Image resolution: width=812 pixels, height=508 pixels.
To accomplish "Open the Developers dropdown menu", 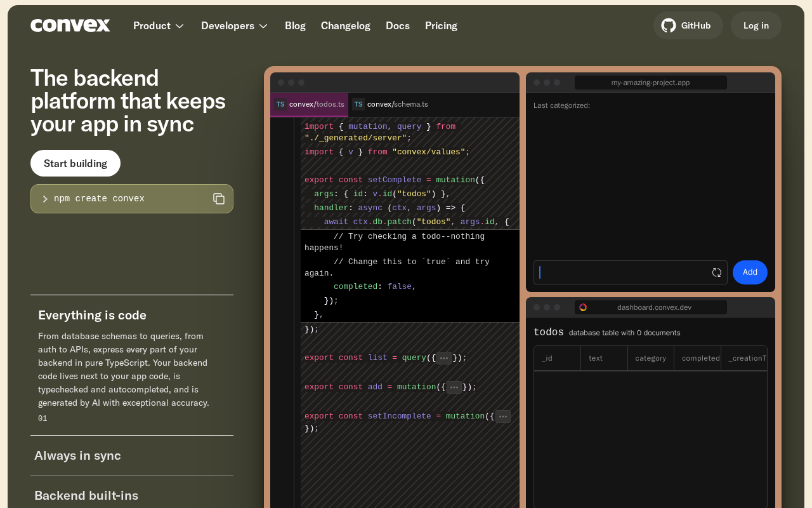I will pyautogui.click(x=234, y=25).
